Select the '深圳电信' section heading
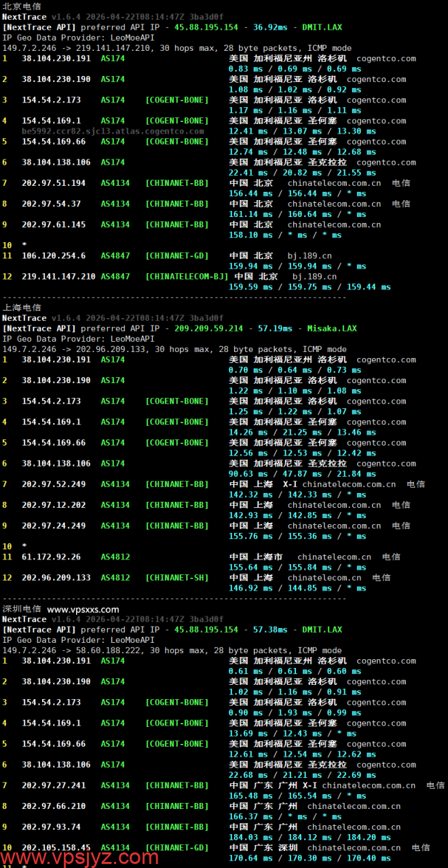This screenshot has height=868, width=448. [x=22, y=609]
